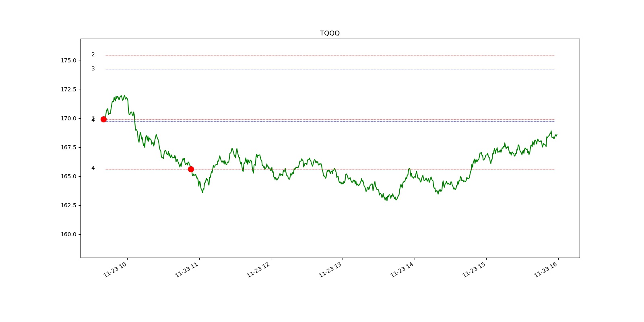This screenshot has width=644, height=322.
Task: Click level label 4 near 165.6 line
Action: tap(93, 168)
